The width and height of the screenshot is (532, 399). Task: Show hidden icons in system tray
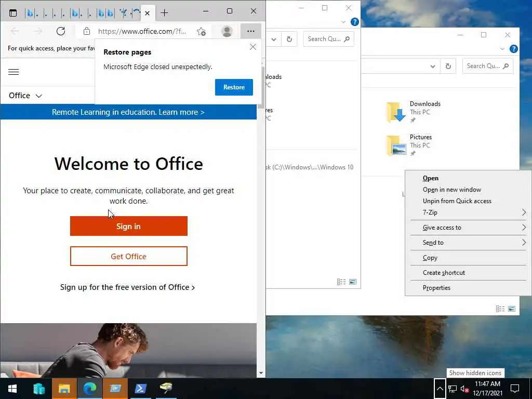pyautogui.click(x=440, y=389)
